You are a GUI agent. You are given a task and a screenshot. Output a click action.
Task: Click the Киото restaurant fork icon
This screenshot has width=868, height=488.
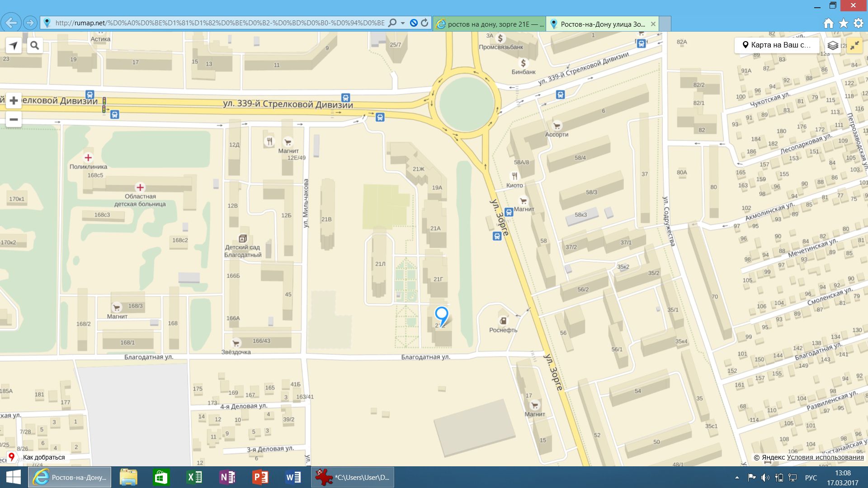[514, 176]
